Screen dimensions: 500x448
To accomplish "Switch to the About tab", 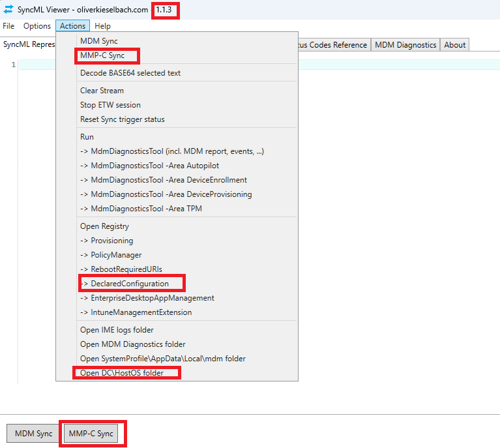I will point(455,45).
